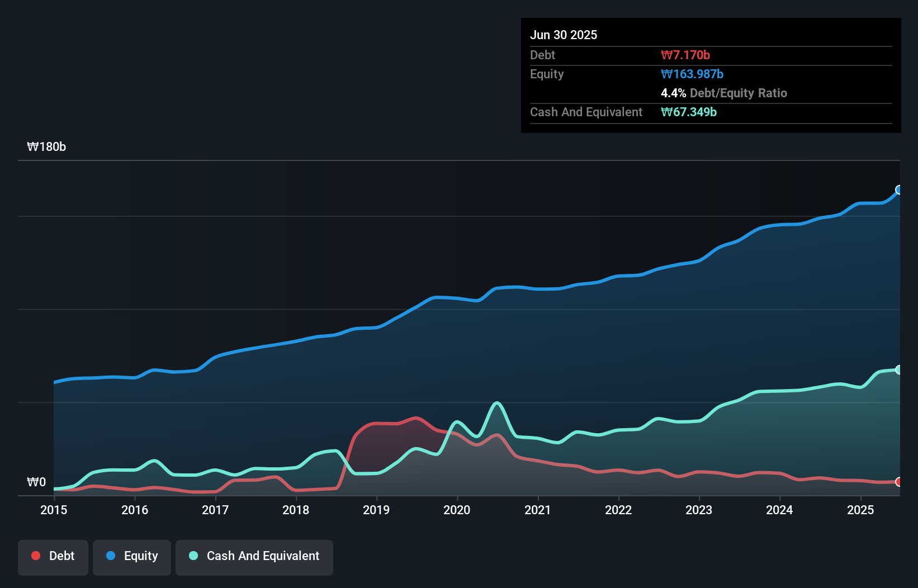Click the ₩163.987b Equity value in the tooltip
The height and width of the screenshot is (588, 918).
click(x=692, y=74)
